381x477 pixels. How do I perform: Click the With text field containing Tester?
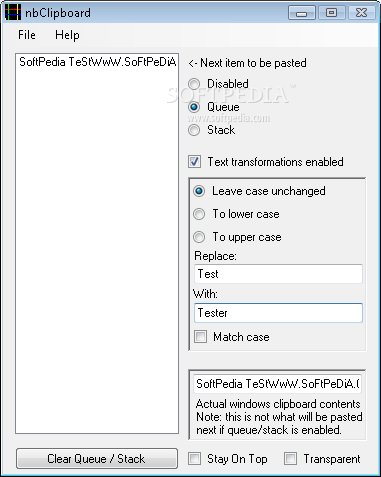[x=278, y=313]
